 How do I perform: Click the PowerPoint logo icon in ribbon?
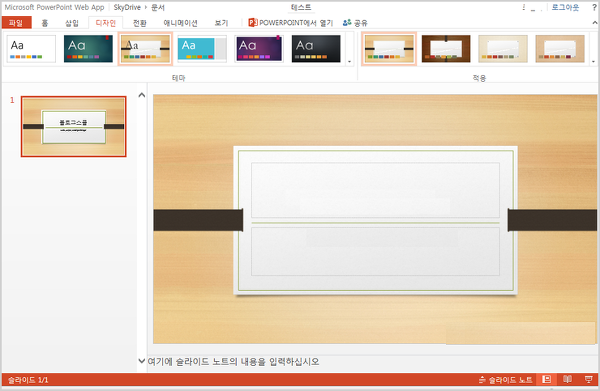[x=253, y=23]
